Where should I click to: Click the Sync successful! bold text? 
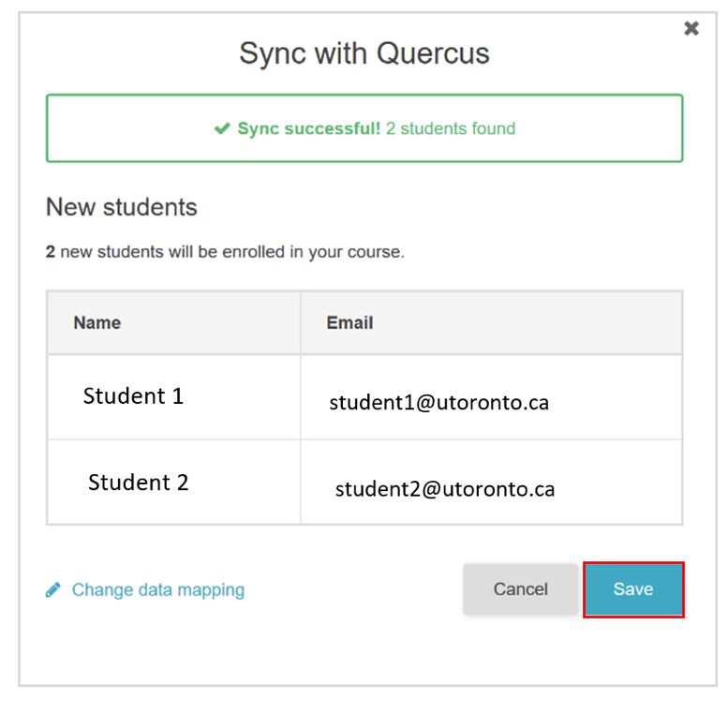(x=309, y=128)
